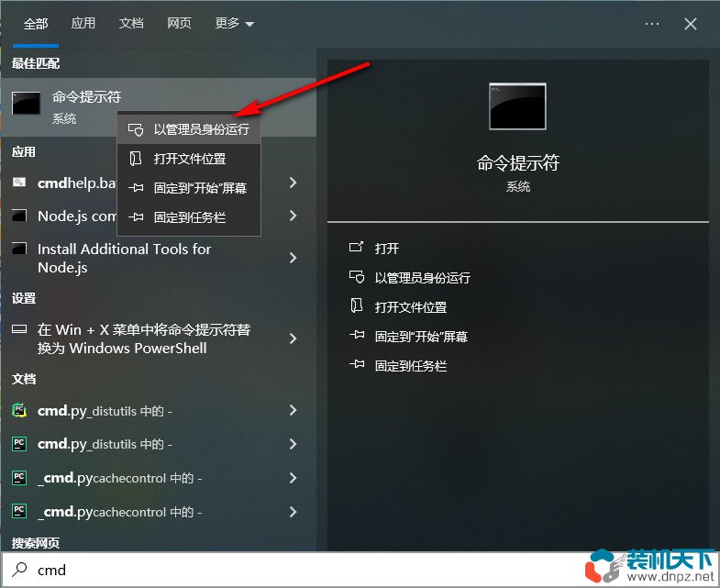
Task: Click pin icon beside 固定到"开始"屏幕 in right panel
Action: point(356,336)
